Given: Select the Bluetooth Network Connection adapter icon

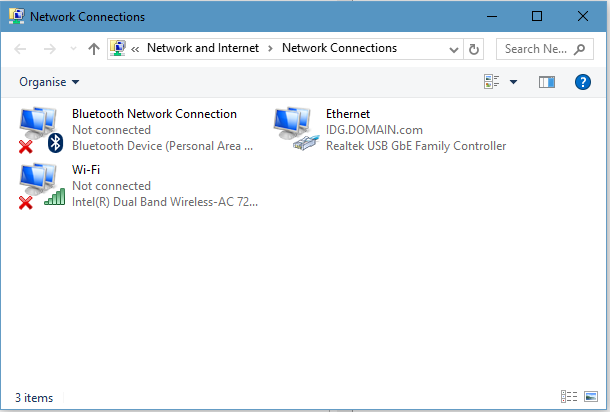Looking at the screenshot, I should click(x=41, y=130).
